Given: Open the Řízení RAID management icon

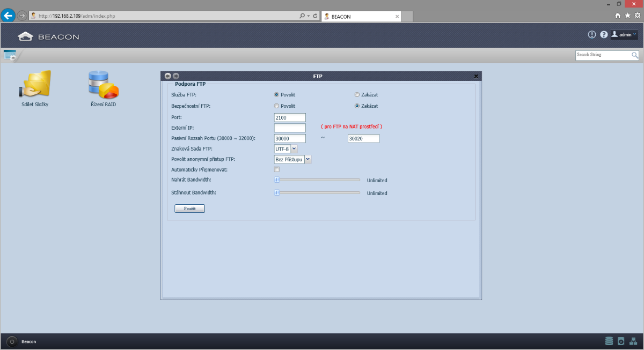Looking at the screenshot, I should point(103,85).
